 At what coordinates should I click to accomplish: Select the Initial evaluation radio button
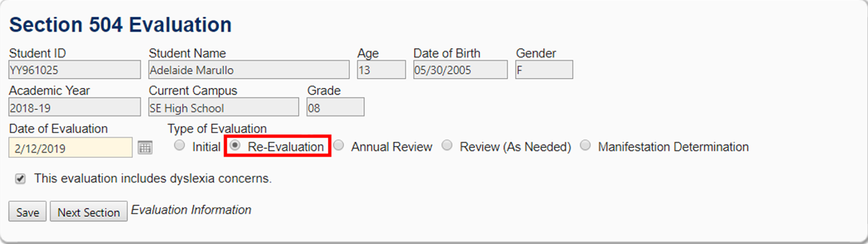click(x=179, y=146)
